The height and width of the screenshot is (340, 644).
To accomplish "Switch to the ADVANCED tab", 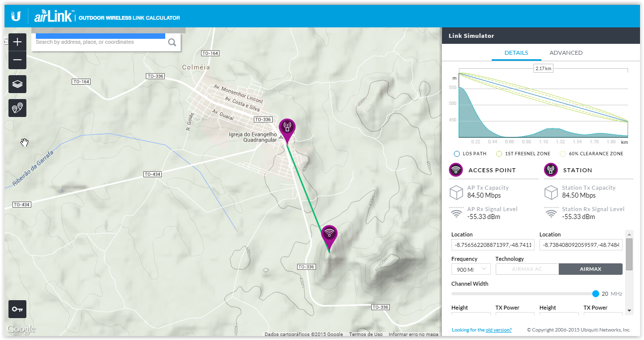I will [566, 53].
